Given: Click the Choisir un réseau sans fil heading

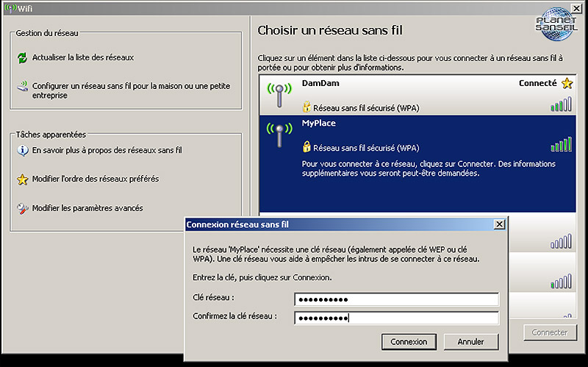Looking at the screenshot, I should click(x=330, y=30).
